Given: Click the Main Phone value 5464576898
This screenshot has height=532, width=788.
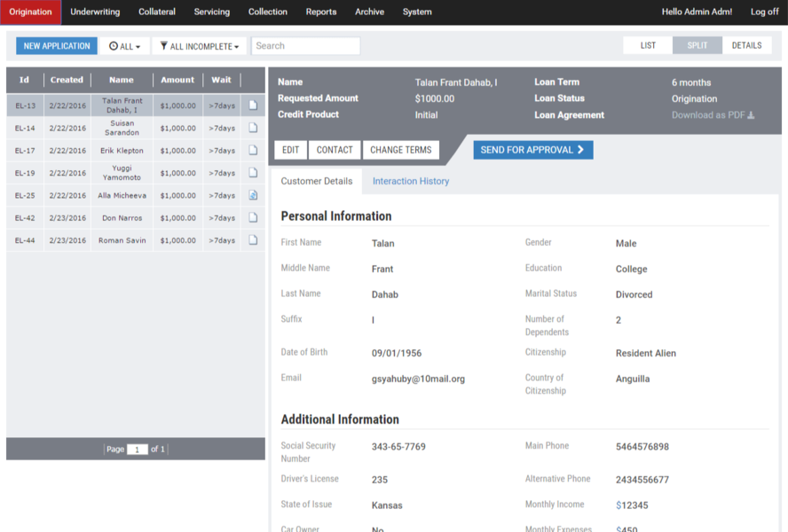Looking at the screenshot, I should (x=642, y=447).
